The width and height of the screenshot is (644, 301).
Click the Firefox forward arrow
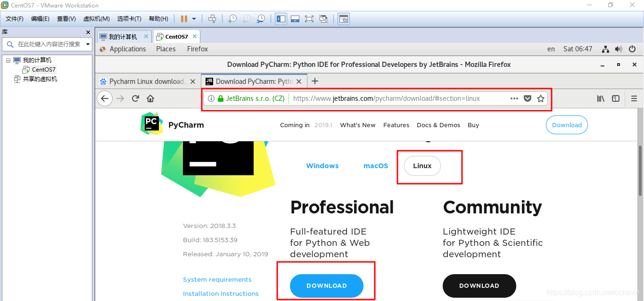pos(120,98)
